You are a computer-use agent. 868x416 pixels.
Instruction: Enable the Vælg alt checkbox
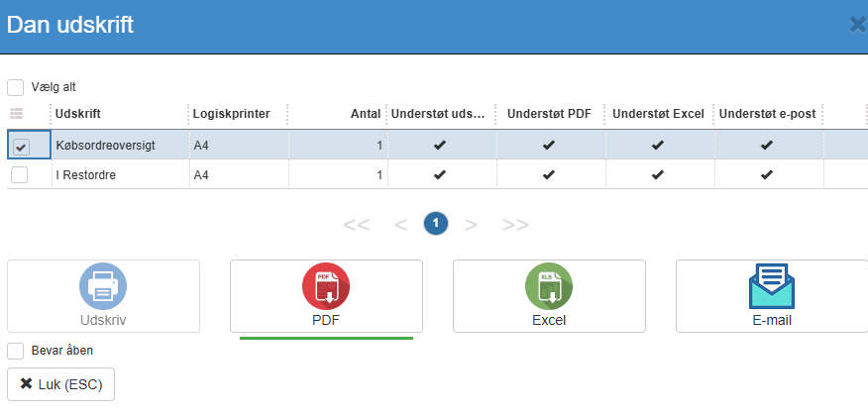[16, 87]
